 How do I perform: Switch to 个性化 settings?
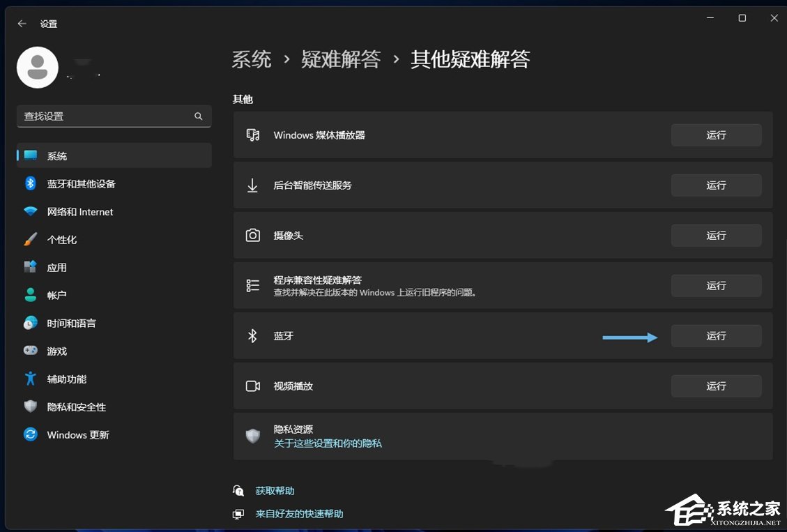pos(66,239)
